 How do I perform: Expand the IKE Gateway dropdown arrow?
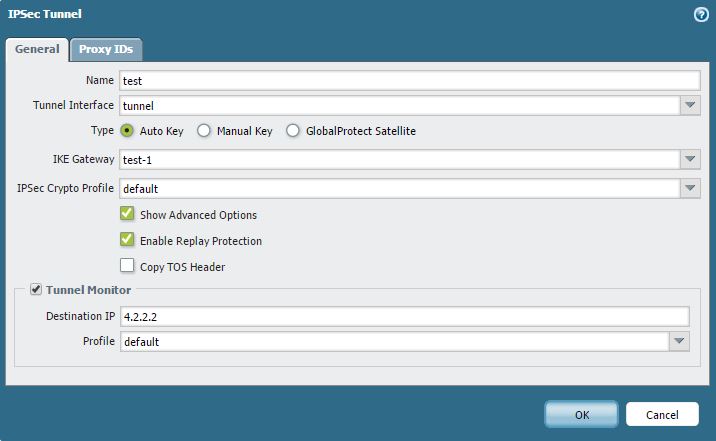(690, 160)
